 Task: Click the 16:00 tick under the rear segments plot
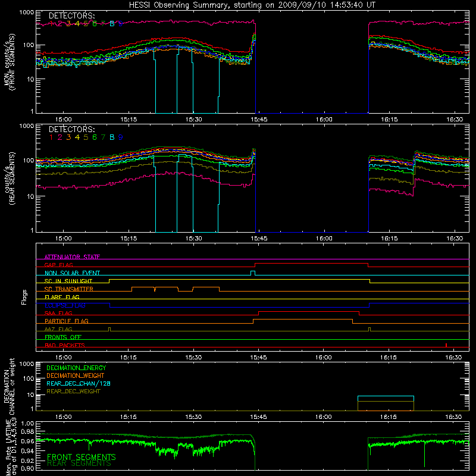pos(324,239)
